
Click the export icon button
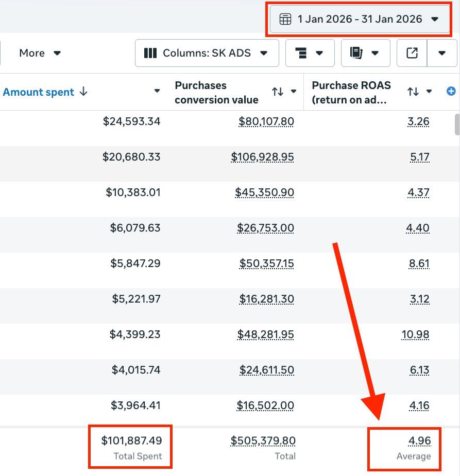[412, 53]
